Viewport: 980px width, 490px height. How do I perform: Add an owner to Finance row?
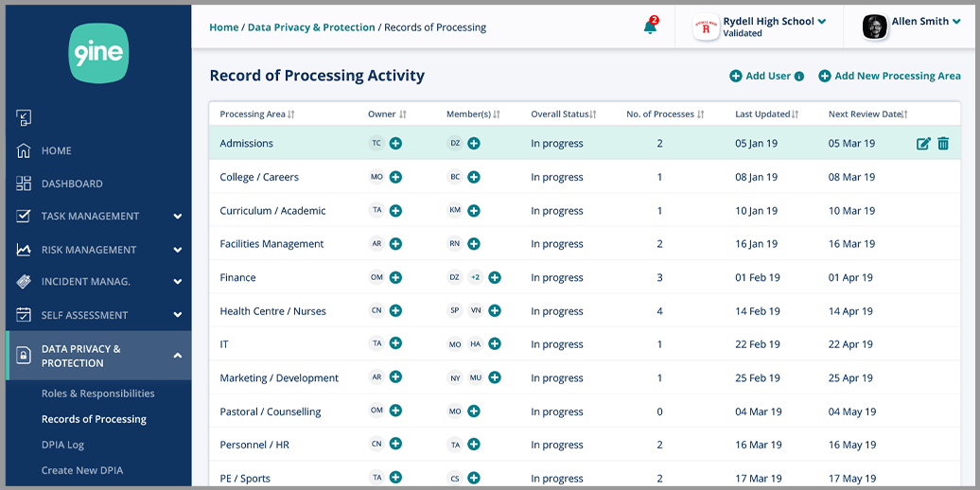point(395,277)
